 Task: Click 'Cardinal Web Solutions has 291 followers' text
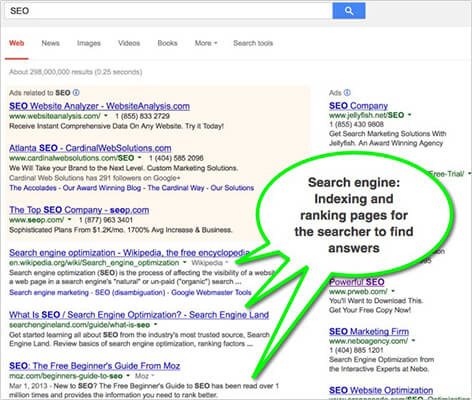coord(95,178)
